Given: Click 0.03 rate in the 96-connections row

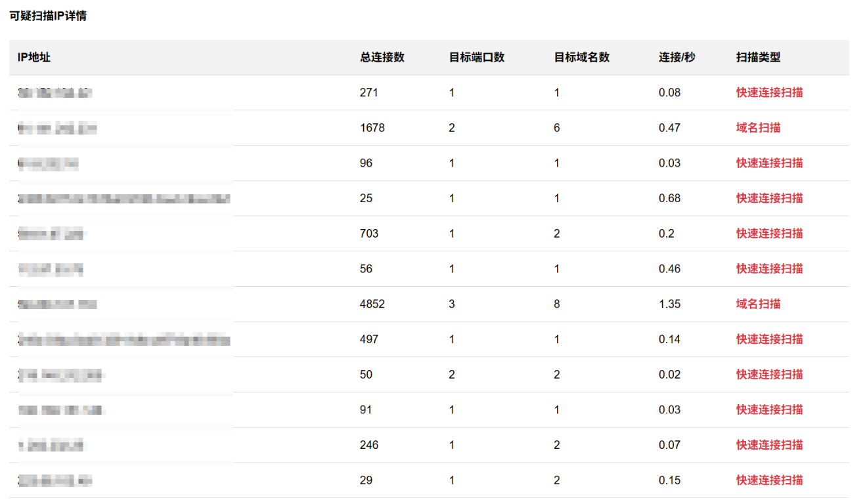Looking at the screenshot, I should tap(669, 163).
